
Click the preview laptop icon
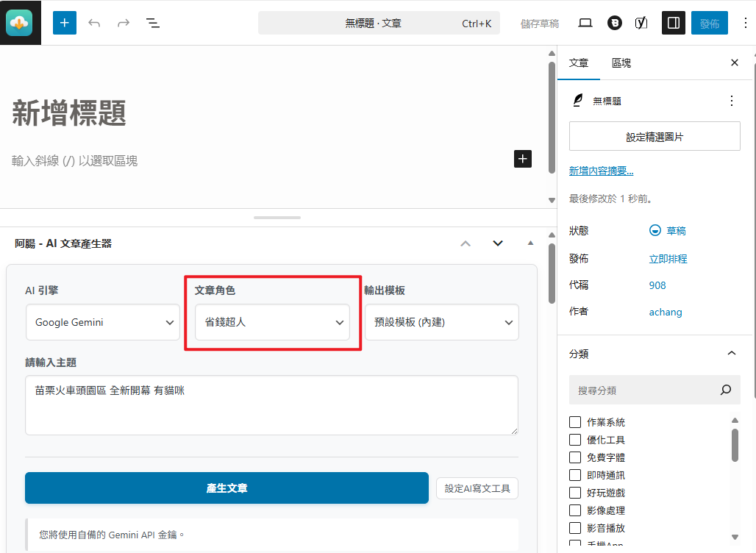tap(585, 23)
